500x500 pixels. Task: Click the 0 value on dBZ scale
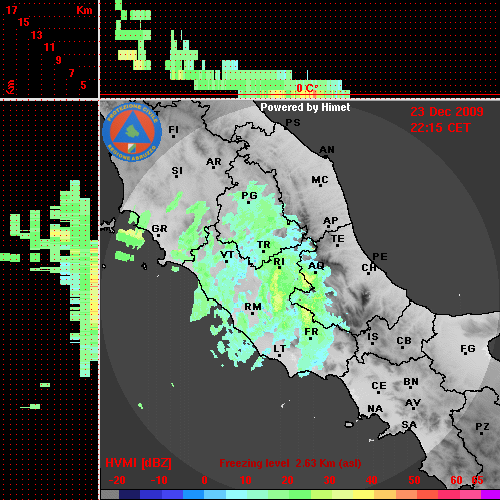[204, 480]
